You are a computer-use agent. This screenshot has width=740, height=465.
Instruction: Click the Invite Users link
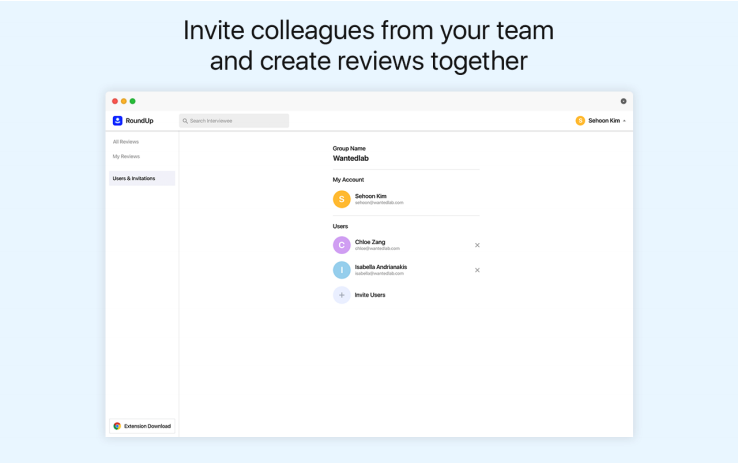click(370, 295)
